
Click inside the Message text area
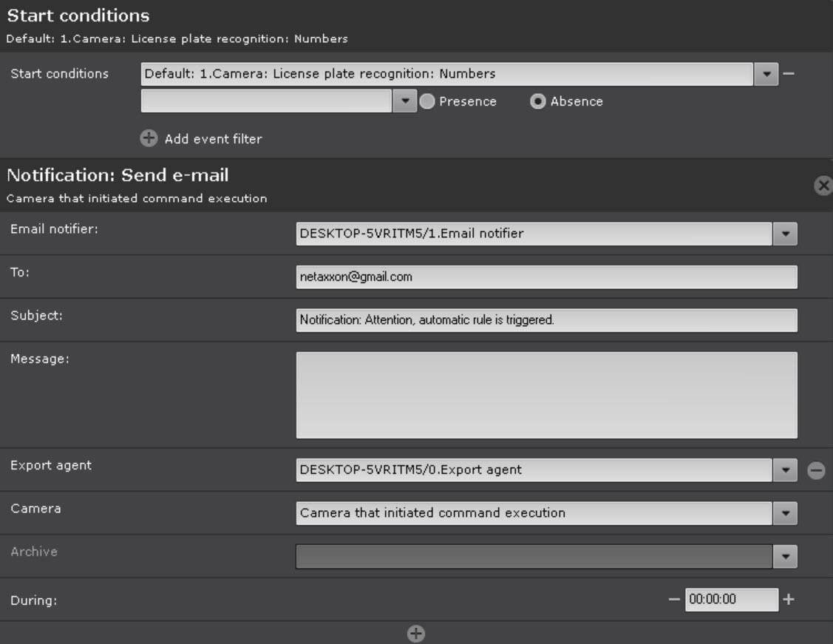[x=546, y=395]
